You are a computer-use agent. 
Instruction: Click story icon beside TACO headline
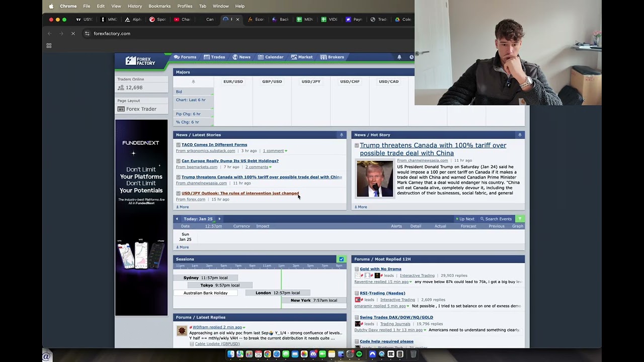tap(178, 145)
